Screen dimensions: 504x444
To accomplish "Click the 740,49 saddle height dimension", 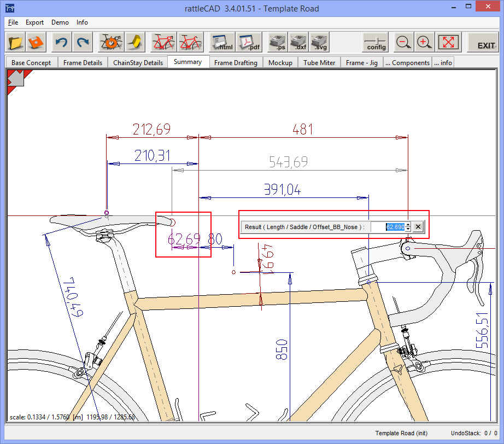I will (x=73, y=297).
